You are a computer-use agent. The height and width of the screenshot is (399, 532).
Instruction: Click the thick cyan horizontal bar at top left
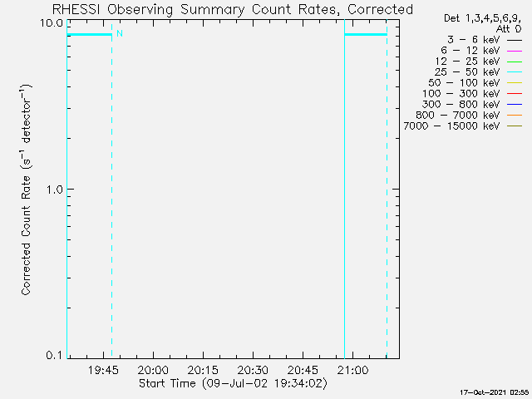tap(90, 34)
